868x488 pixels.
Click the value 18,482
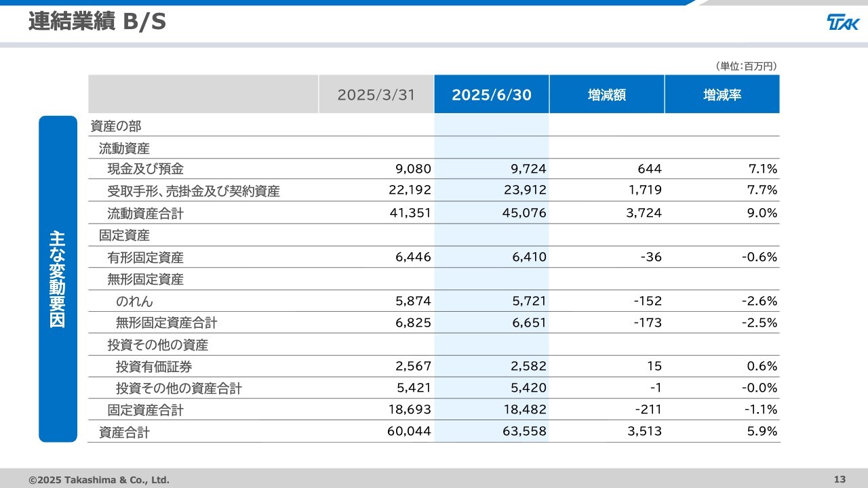click(526, 411)
